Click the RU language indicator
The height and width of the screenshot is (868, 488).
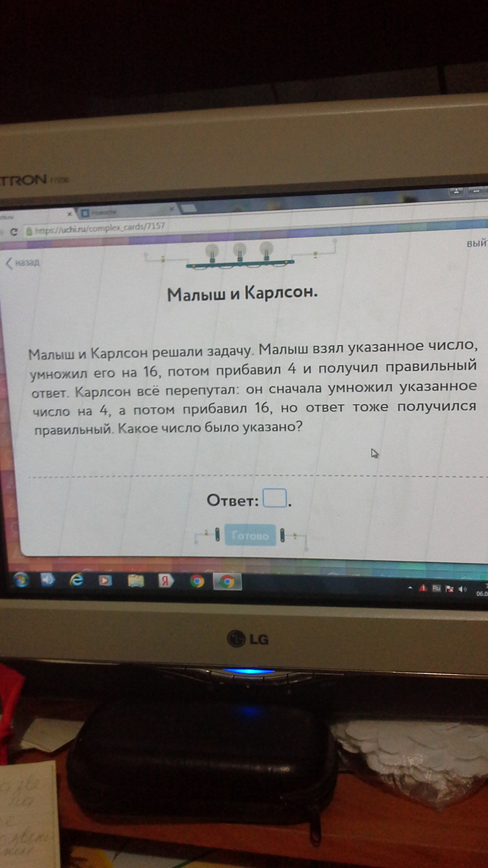[436, 589]
